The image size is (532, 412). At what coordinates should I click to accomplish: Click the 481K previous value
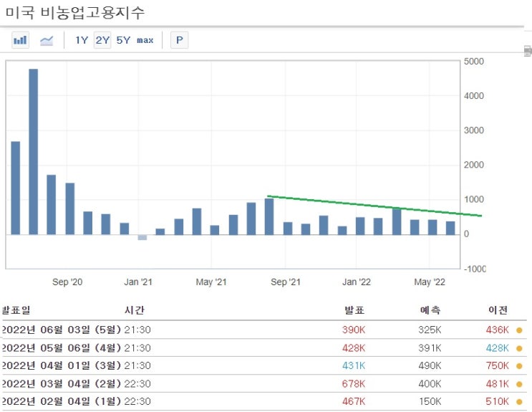(498, 384)
